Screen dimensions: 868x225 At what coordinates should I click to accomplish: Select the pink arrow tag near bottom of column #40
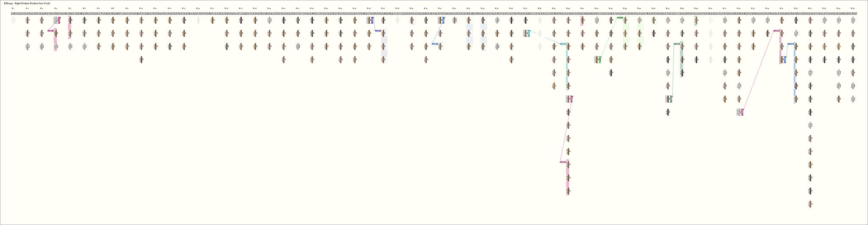[x=563, y=162]
